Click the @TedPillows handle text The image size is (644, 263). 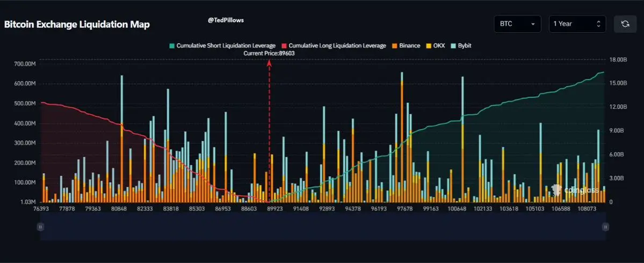click(x=226, y=20)
